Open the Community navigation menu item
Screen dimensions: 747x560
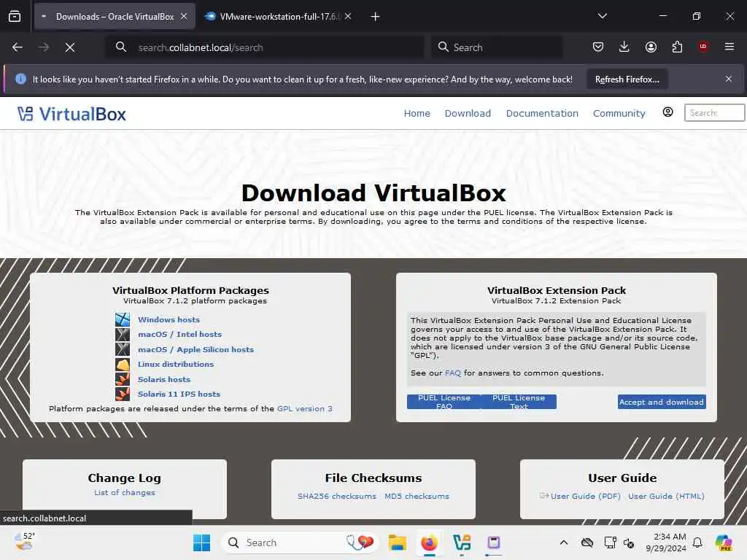(619, 113)
